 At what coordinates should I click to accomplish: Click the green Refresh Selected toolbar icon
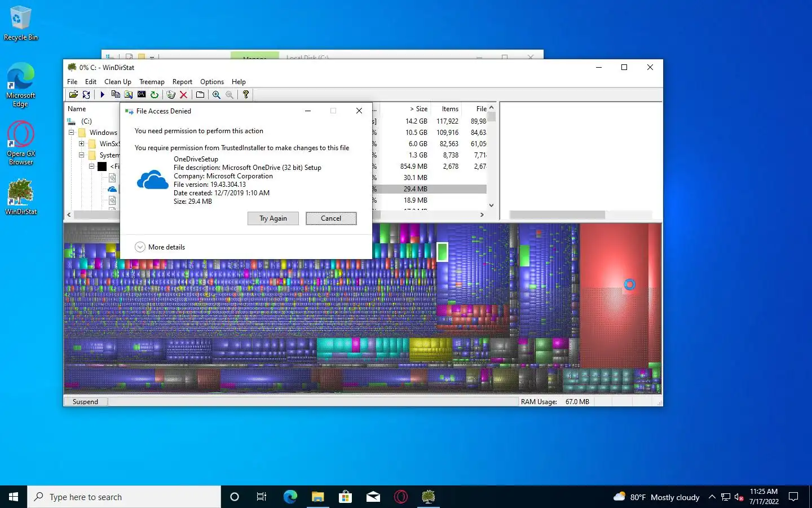(x=155, y=95)
